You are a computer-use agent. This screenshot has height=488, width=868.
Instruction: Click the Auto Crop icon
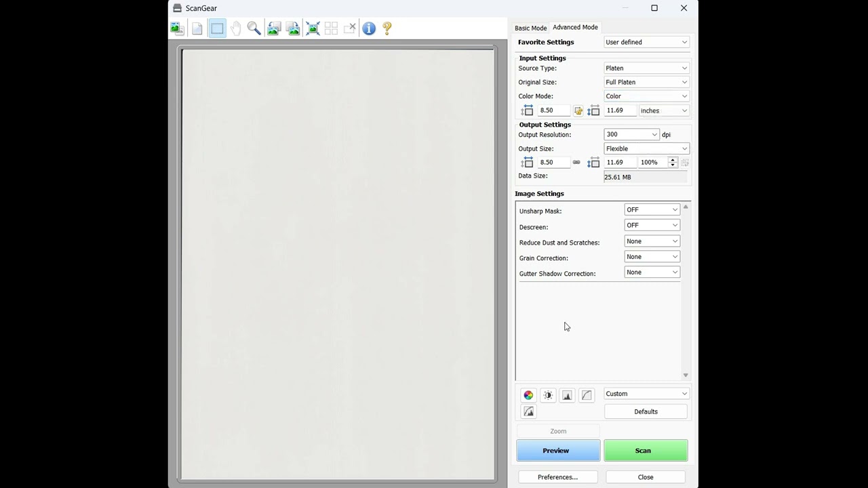[313, 28]
